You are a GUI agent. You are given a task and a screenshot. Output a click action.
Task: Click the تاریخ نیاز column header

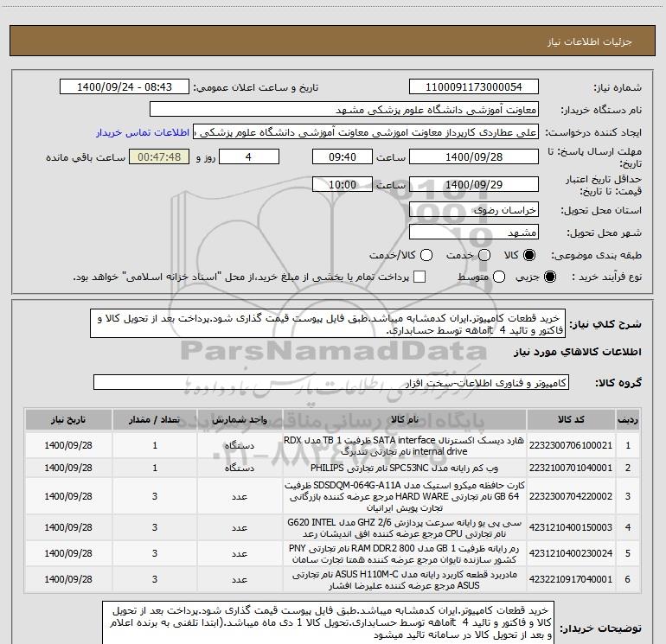coord(68,420)
